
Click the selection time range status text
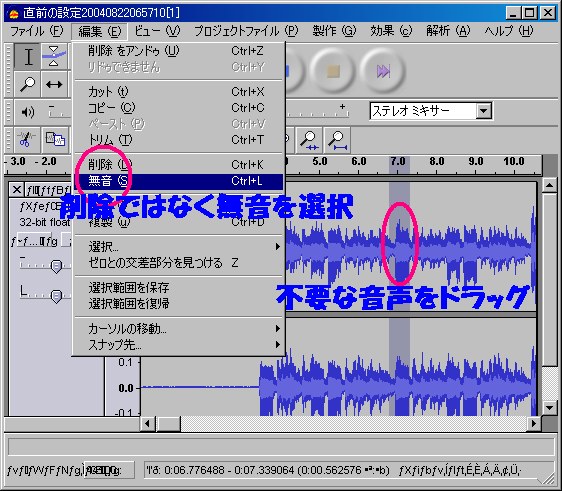(x=267, y=469)
